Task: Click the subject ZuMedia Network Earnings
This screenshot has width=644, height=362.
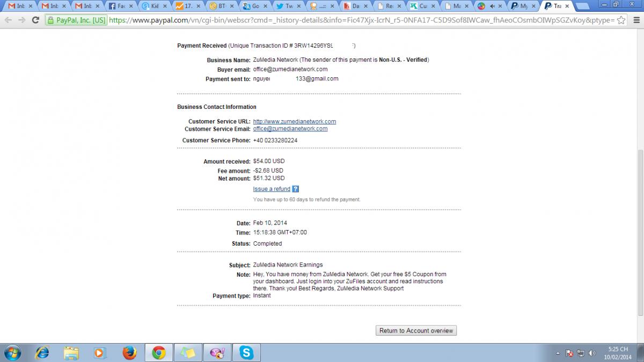Action: point(288,265)
